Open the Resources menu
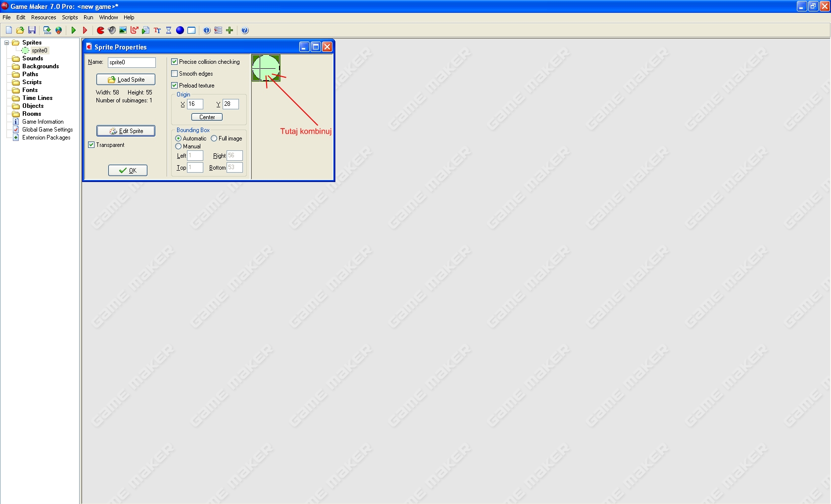The height and width of the screenshot is (504, 831). (44, 17)
